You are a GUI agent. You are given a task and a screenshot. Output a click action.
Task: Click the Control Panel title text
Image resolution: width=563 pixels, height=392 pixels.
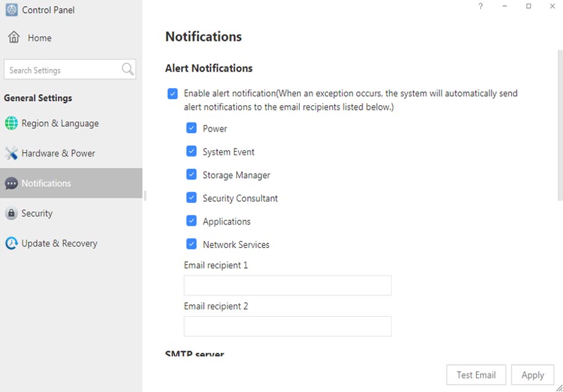(x=48, y=10)
